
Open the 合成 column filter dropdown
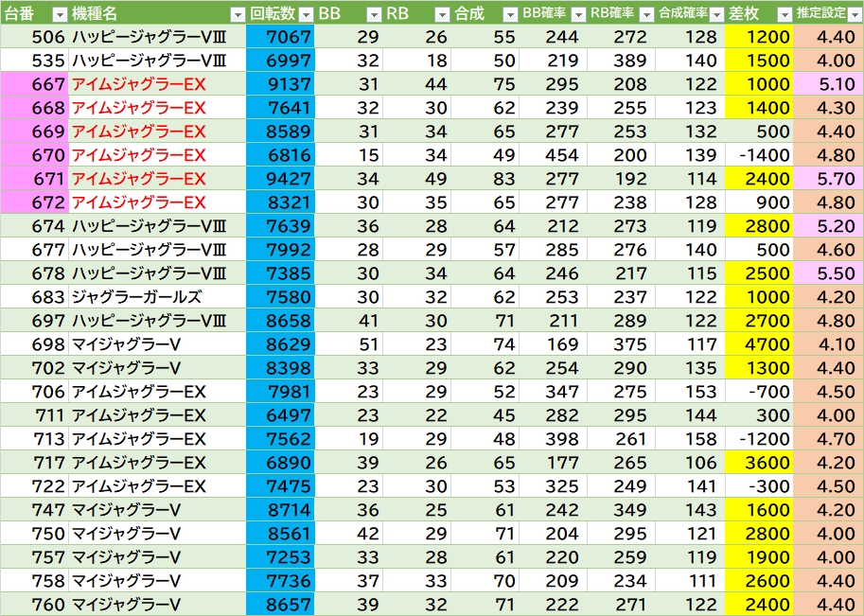511,14
